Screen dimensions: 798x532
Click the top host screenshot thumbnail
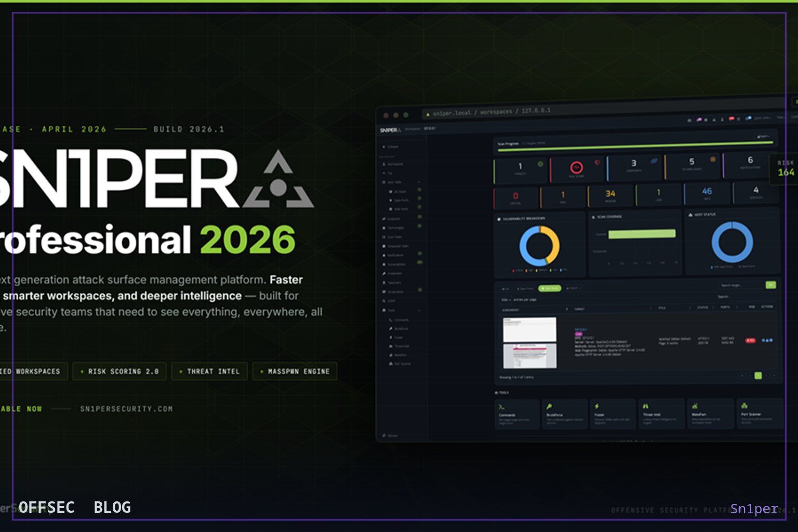pos(529,329)
